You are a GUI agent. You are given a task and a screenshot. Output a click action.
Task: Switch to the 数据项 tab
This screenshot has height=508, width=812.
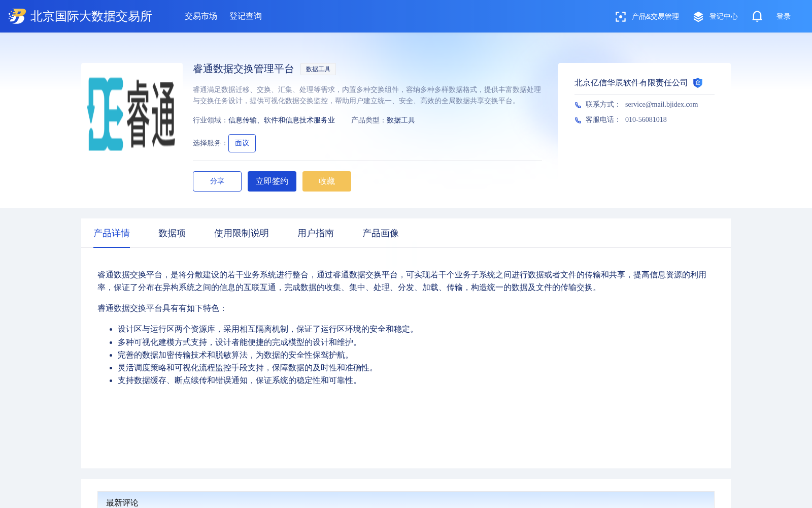172,233
